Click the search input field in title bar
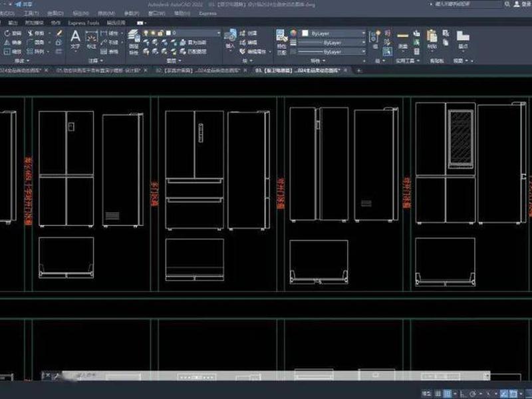Screen dimensions: 532x399 (x=467, y=4)
